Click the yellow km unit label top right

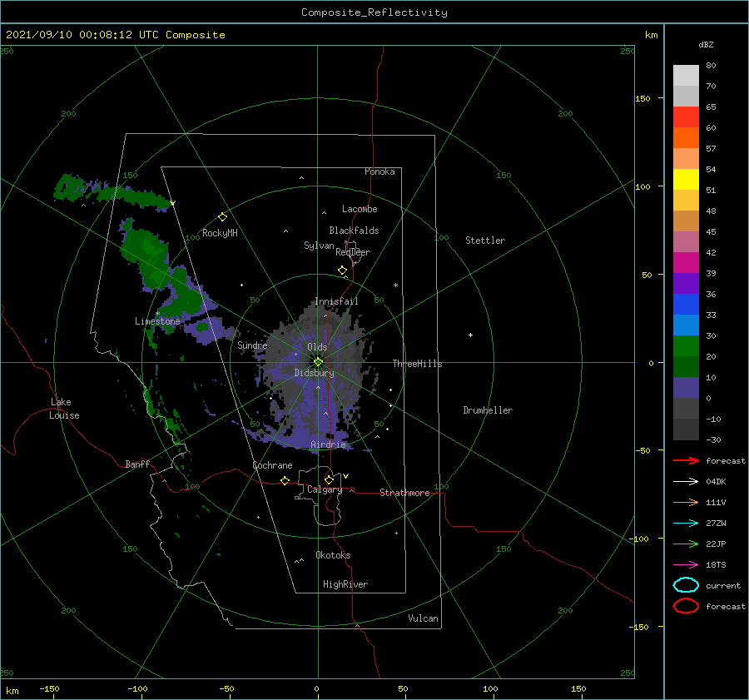tap(651, 35)
